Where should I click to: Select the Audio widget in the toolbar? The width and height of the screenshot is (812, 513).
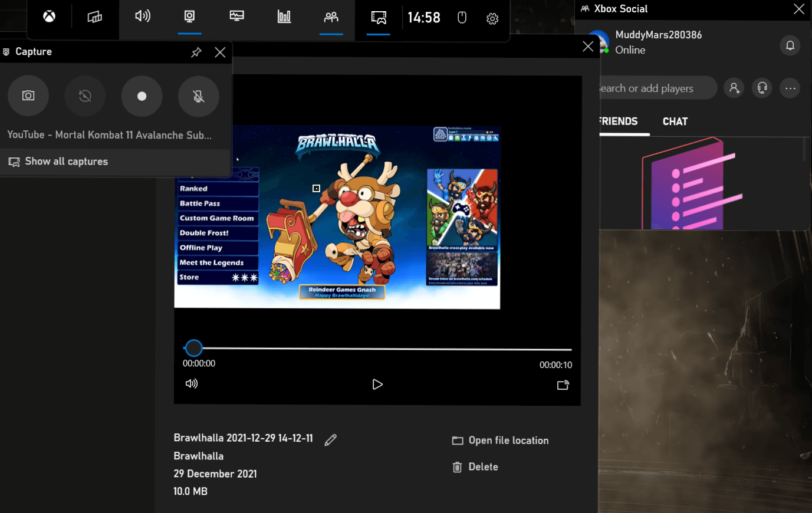pyautogui.click(x=142, y=16)
